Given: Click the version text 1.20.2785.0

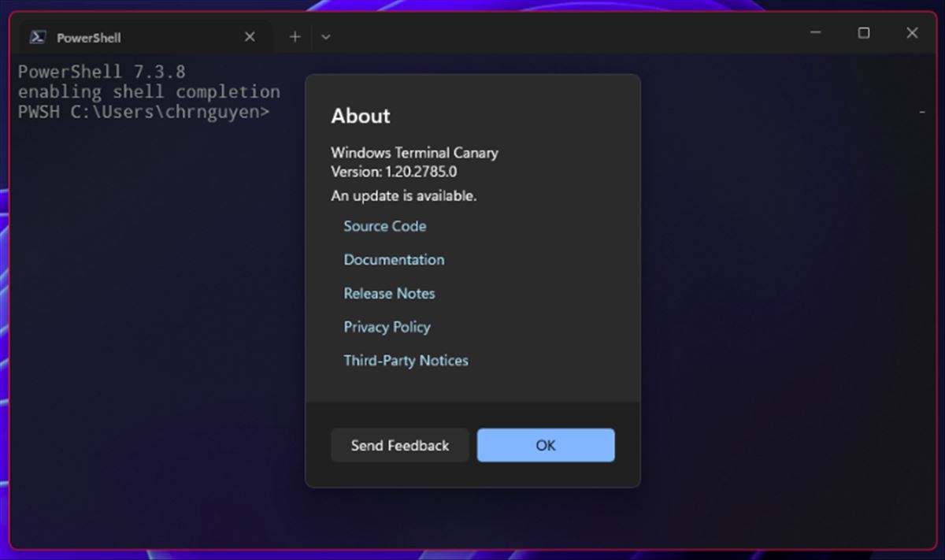Looking at the screenshot, I should click(x=421, y=170).
